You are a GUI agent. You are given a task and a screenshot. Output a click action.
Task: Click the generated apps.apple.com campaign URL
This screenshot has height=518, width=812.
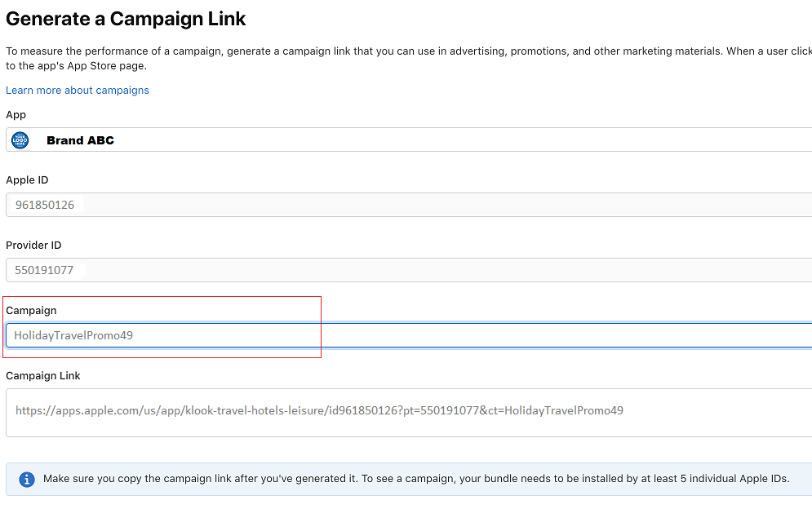[319, 410]
